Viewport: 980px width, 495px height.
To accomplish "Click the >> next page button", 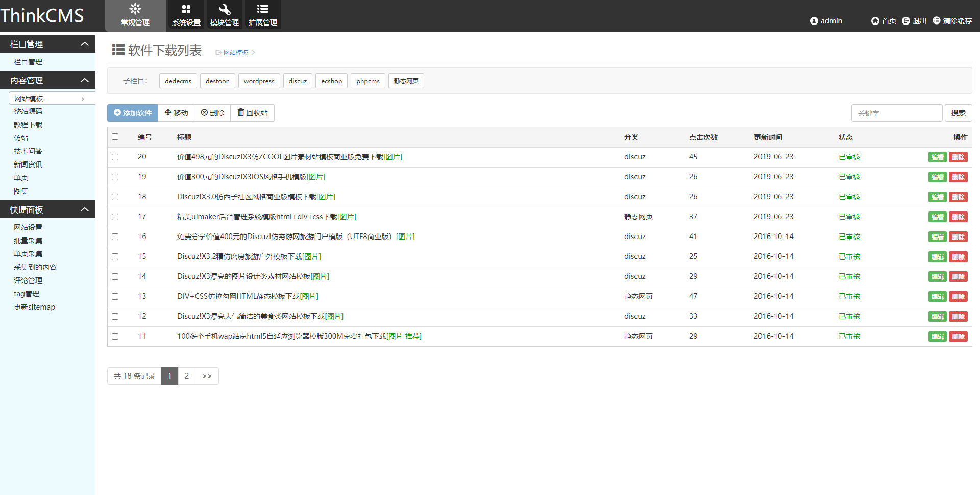I will pos(207,376).
